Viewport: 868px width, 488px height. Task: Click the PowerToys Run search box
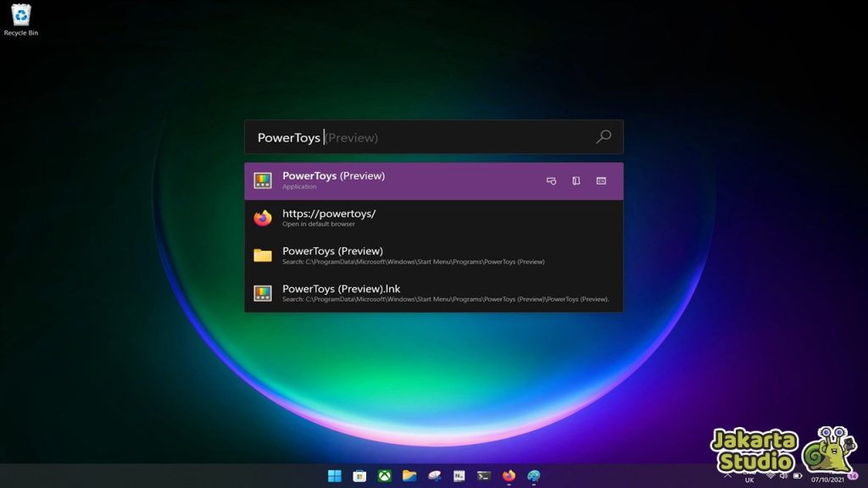[433, 136]
